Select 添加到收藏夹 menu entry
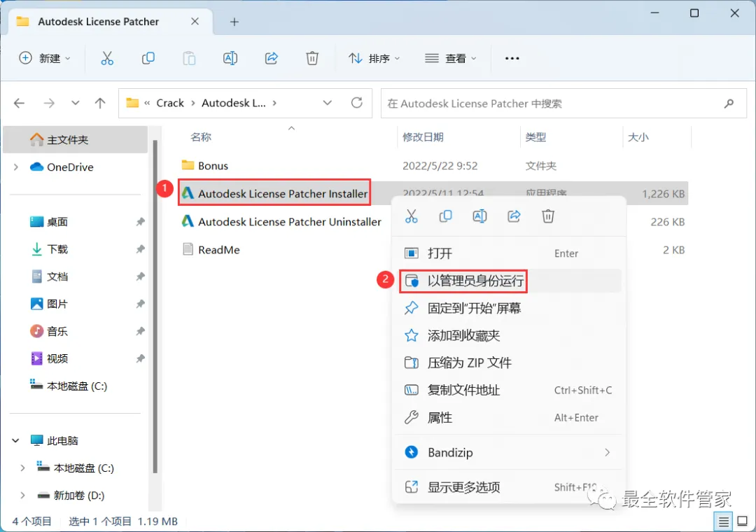This screenshot has width=756, height=532. [507, 335]
